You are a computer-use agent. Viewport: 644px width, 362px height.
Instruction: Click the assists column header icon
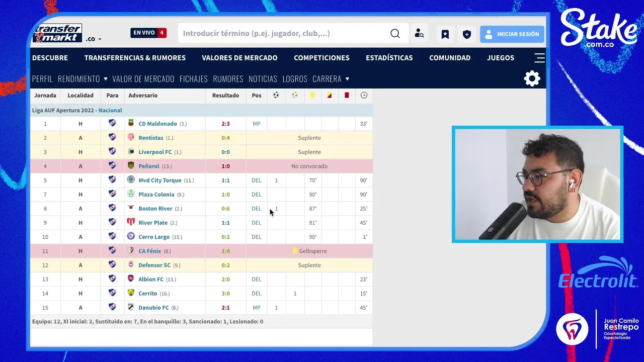[295, 95]
